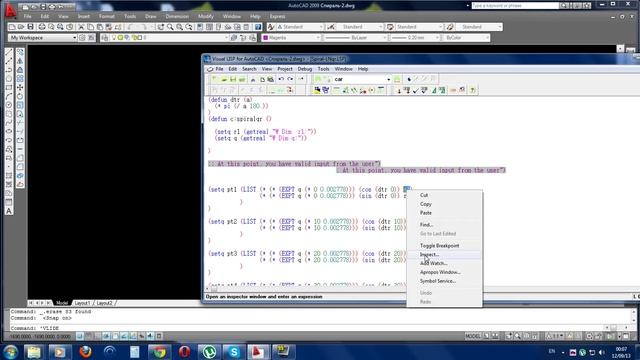Choose Add Watch... from context menu

pyautogui.click(x=433, y=263)
